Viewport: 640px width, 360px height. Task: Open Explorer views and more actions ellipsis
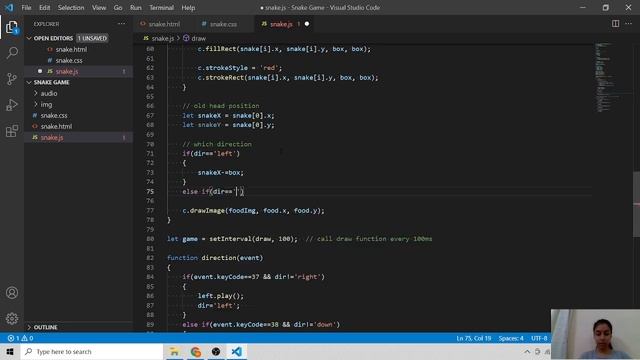[122, 24]
